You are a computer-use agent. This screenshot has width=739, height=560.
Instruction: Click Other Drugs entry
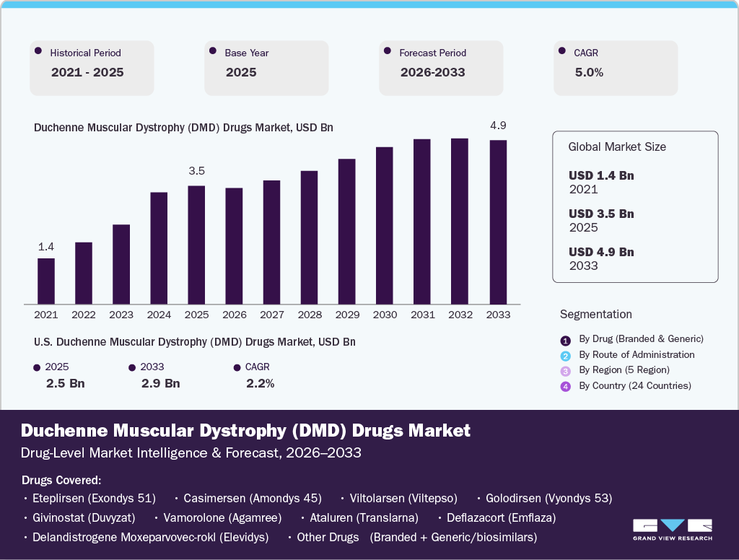(x=417, y=537)
